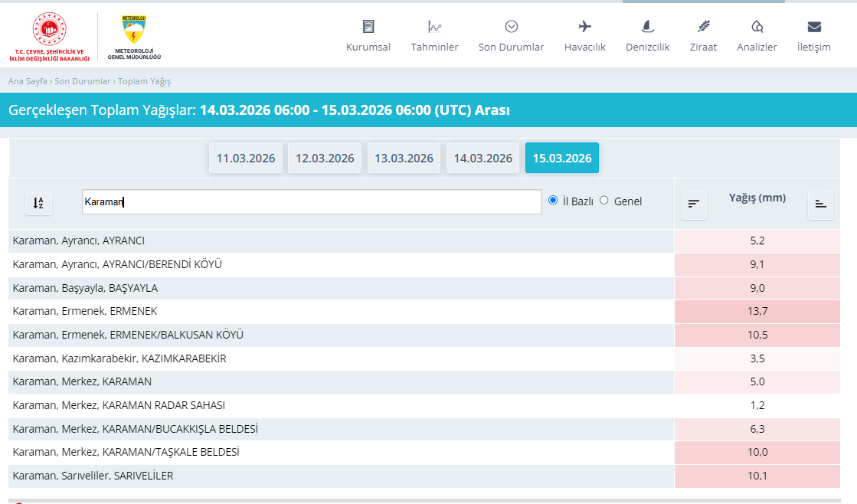857x504 pixels.
Task: Click the İletişim envelope icon
Action: (x=814, y=27)
